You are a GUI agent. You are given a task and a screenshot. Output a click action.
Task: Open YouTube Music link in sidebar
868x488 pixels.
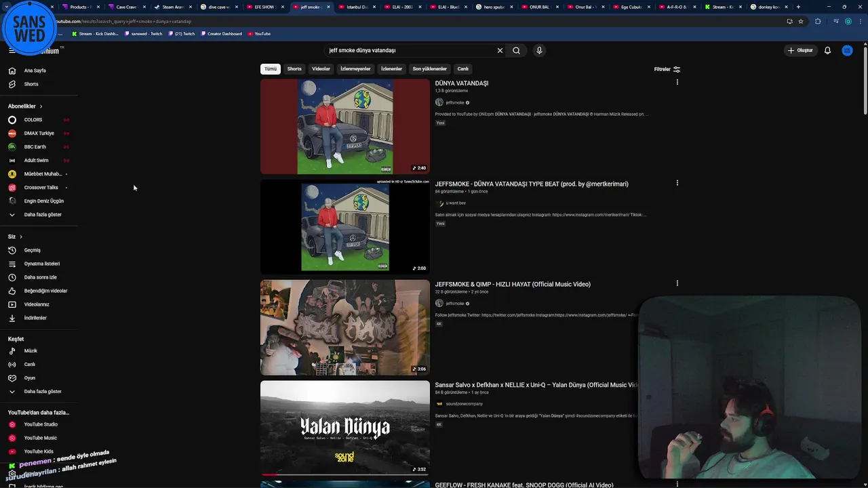[x=41, y=438]
